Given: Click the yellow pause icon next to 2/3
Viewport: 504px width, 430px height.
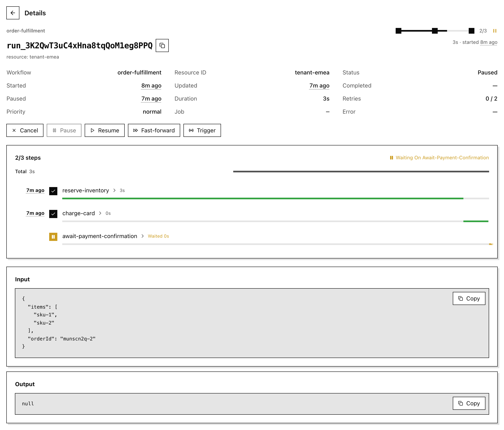Looking at the screenshot, I should (x=495, y=31).
